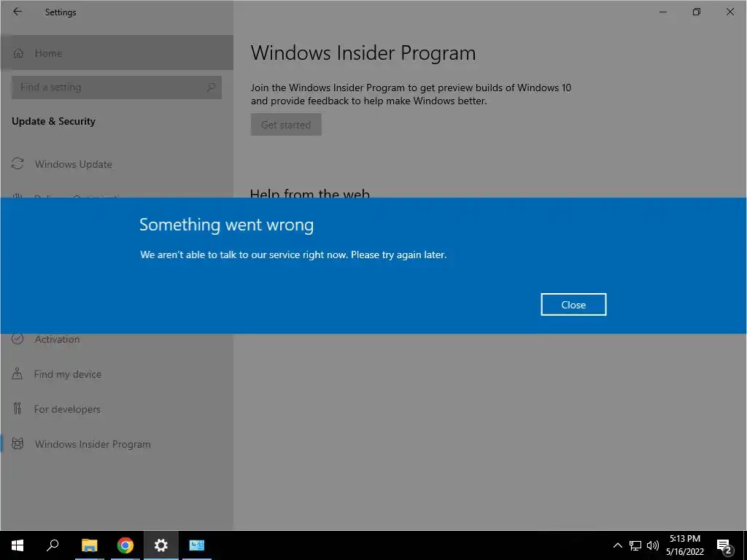Click the We aren't able to talk message
This screenshot has width=747, height=560.
293,254
